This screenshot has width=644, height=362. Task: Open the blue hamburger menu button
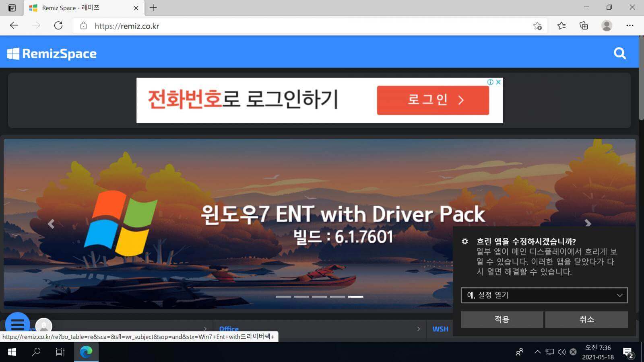pyautogui.click(x=18, y=324)
